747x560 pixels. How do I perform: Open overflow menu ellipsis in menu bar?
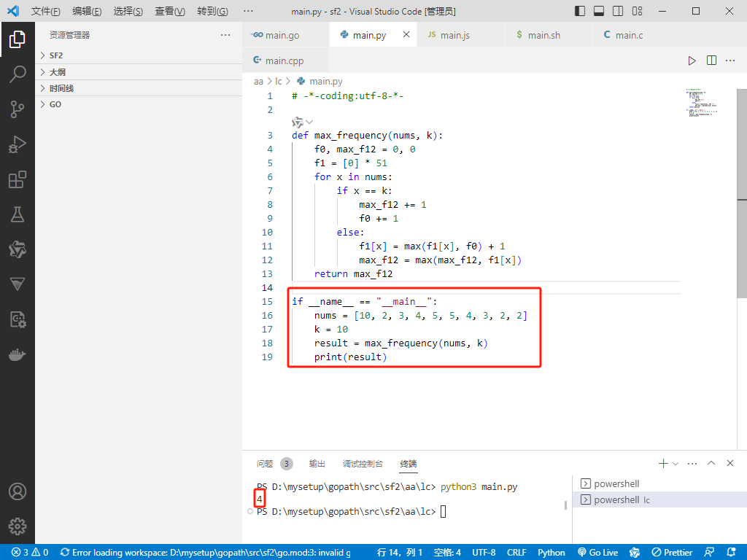(248, 11)
